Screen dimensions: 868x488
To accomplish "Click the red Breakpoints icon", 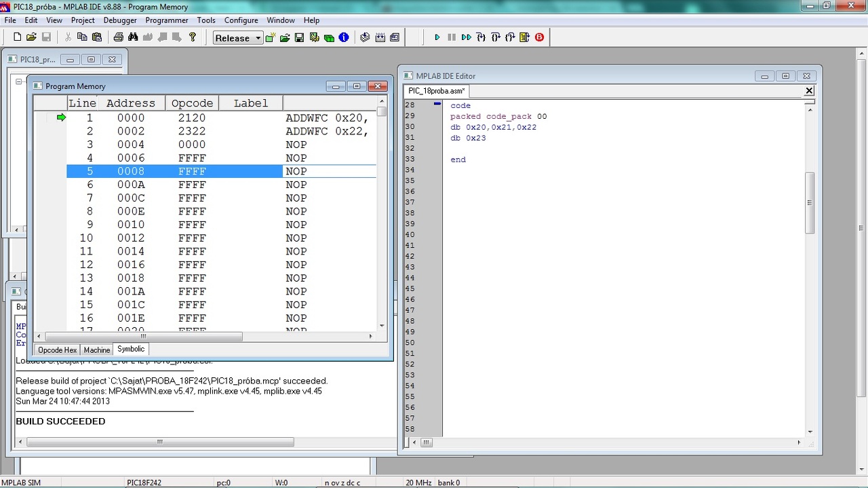I will pyautogui.click(x=540, y=37).
